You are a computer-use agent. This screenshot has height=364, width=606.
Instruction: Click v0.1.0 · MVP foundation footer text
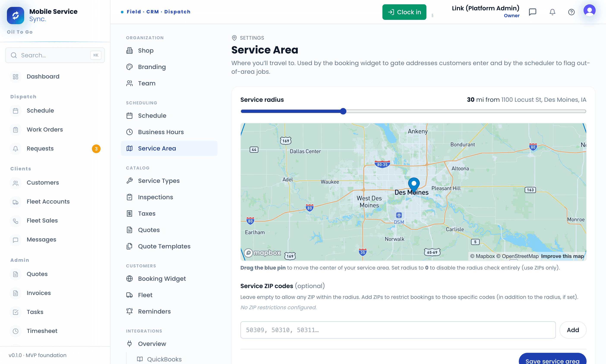38,355
